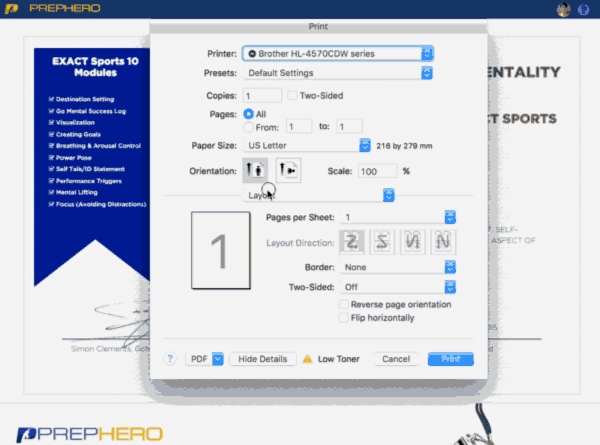Click Hide Details button
600x445 pixels.
point(262,359)
